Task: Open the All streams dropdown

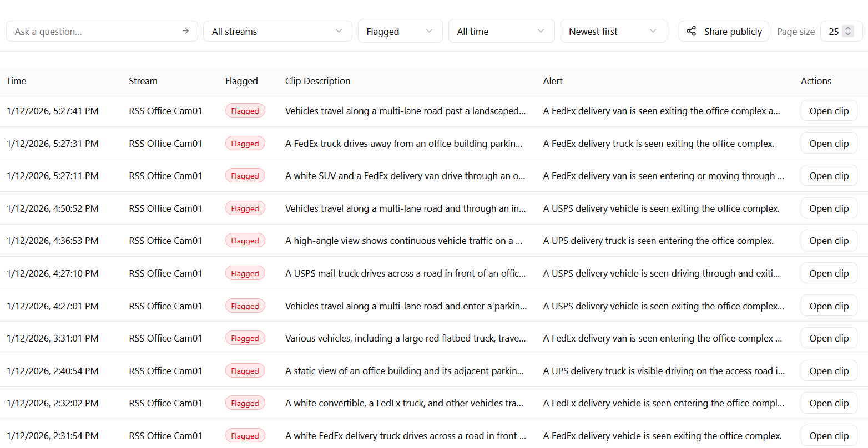Action: (277, 31)
